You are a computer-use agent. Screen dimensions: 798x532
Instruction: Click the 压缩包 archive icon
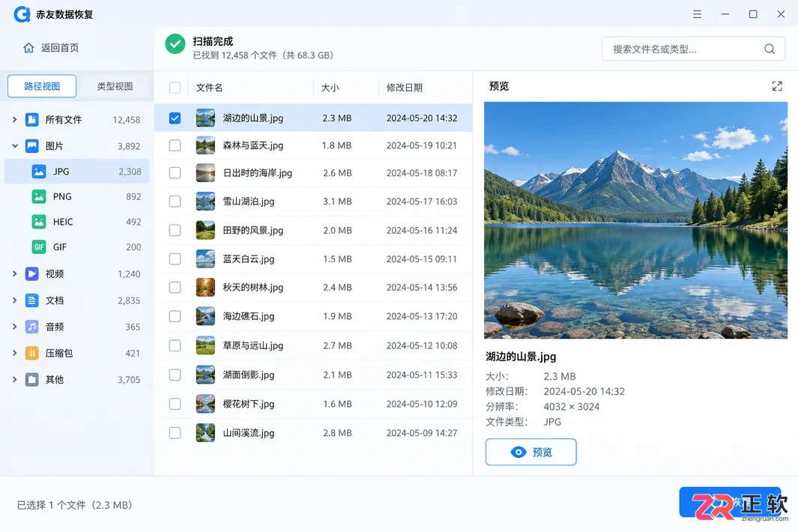(x=31, y=354)
